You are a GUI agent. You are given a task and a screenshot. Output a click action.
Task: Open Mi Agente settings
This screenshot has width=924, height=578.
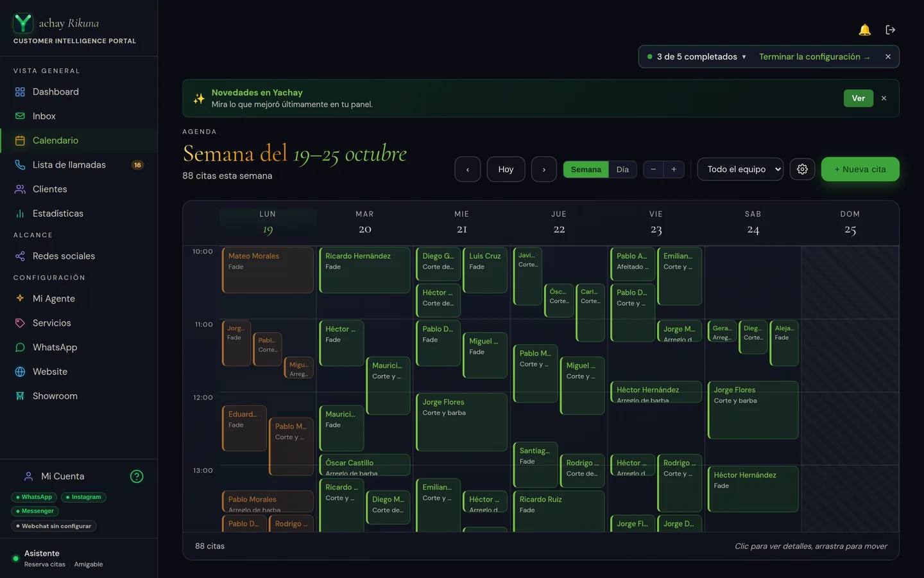pos(79,299)
